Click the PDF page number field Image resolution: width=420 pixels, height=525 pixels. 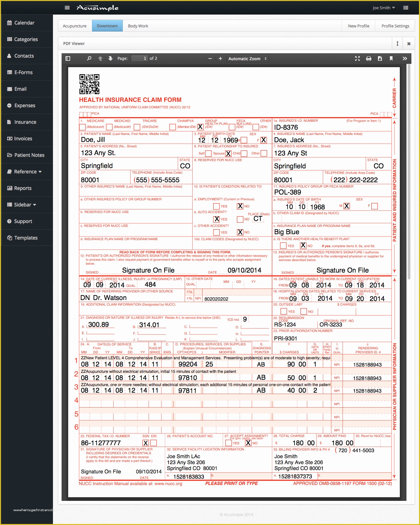139,59
